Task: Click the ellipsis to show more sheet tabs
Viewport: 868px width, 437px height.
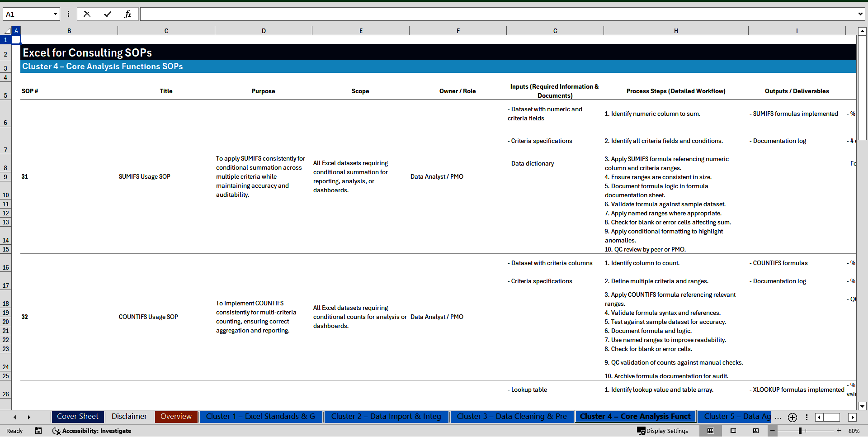Action: (x=778, y=418)
